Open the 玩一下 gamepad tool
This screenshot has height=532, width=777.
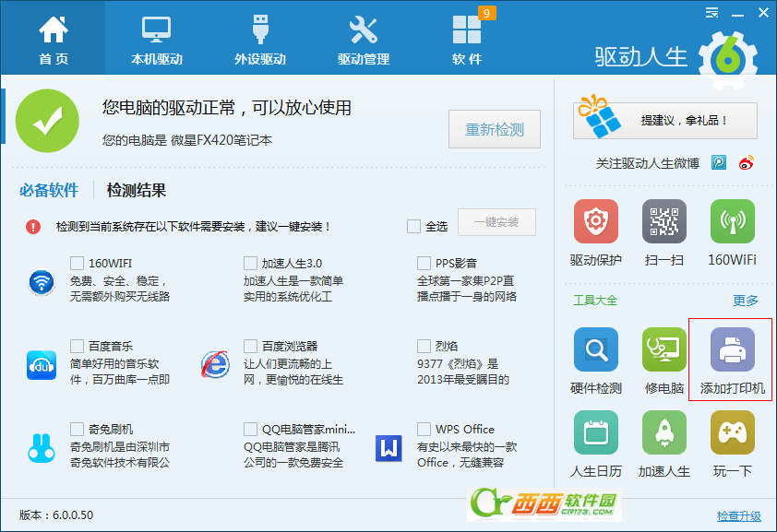[x=733, y=432]
